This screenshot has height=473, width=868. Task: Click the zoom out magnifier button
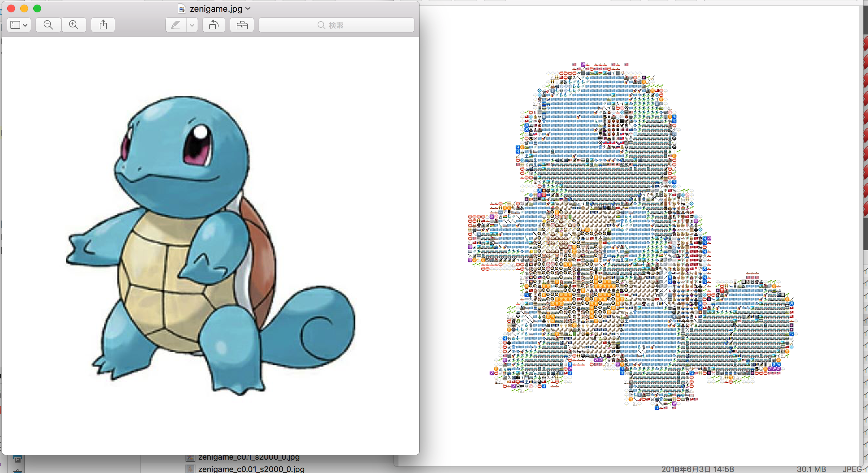tap(48, 25)
